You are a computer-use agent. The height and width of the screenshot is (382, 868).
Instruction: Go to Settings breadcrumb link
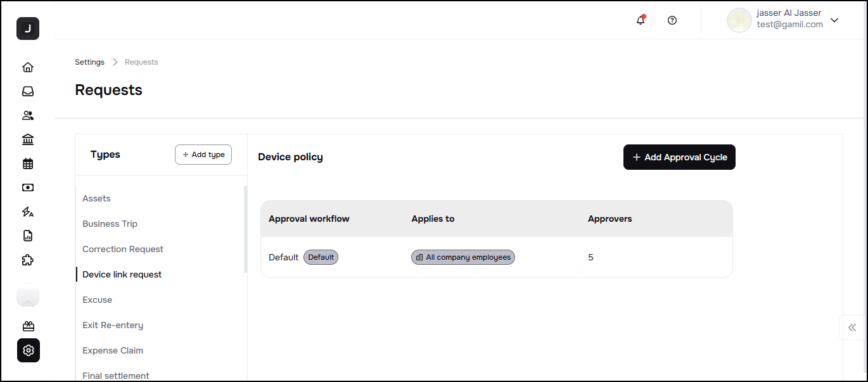89,62
